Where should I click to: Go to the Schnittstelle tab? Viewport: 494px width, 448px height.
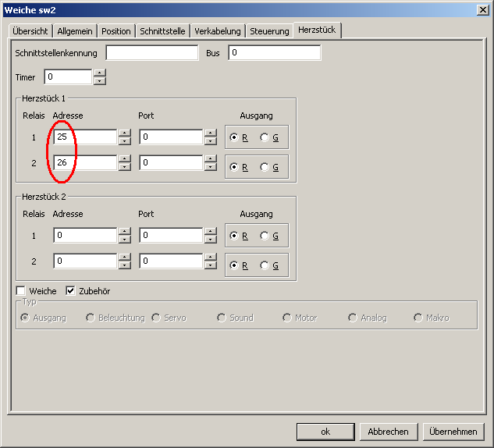(x=163, y=31)
